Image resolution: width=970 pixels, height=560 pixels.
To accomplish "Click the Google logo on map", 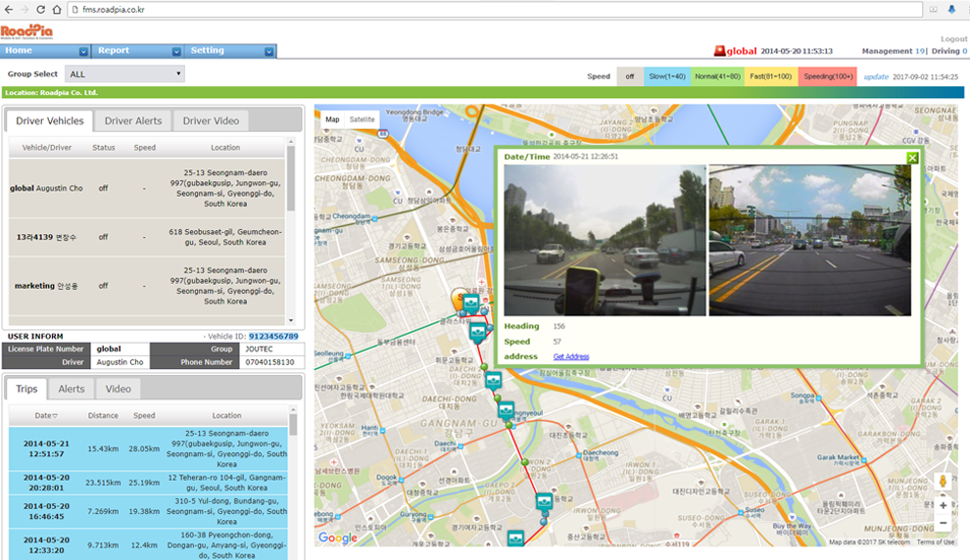I will coord(338,537).
